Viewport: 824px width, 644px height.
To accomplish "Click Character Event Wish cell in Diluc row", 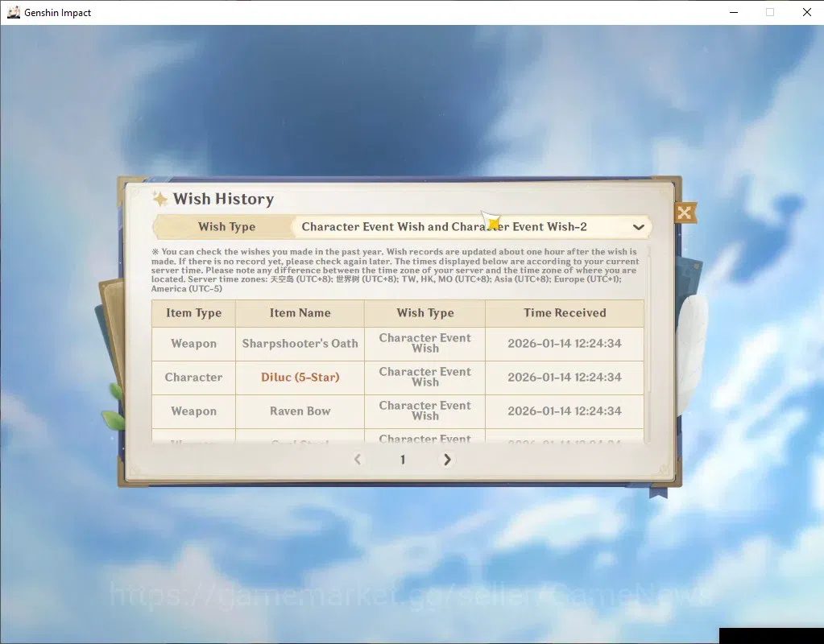I will pos(425,378).
